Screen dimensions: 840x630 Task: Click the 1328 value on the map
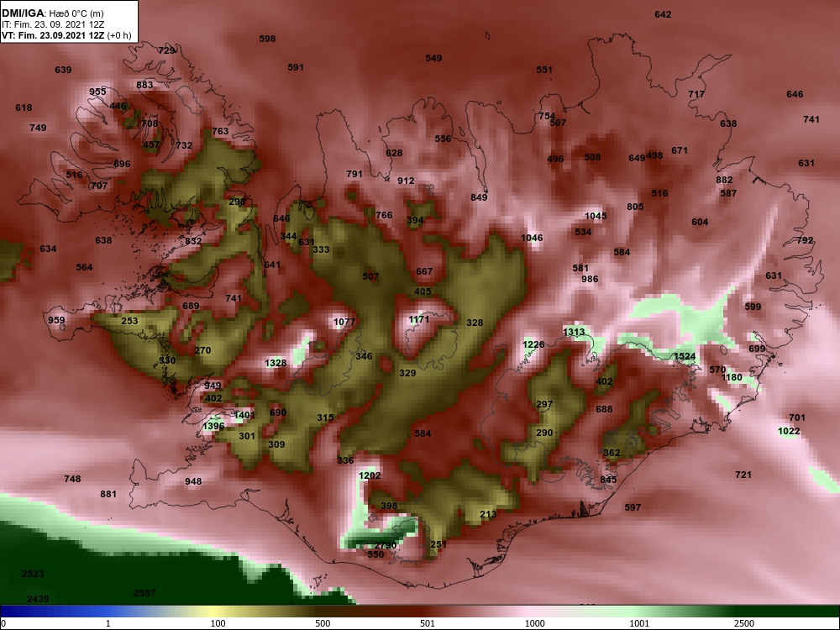pyautogui.click(x=276, y=363)
